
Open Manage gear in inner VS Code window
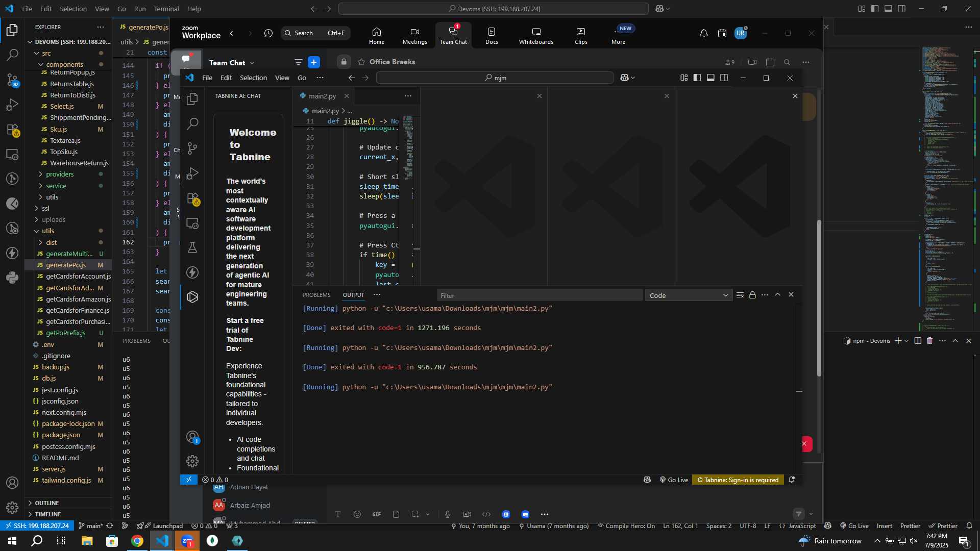click(192, 461)
